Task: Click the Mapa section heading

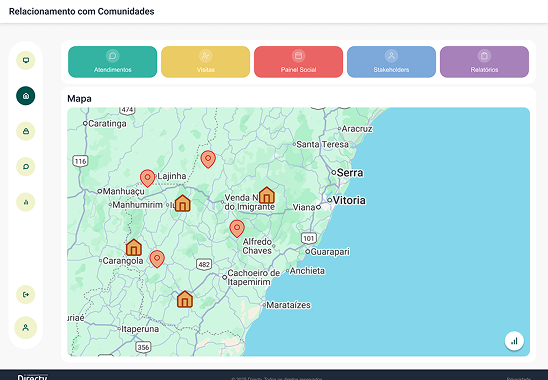Action: click(x=79, y=99)
